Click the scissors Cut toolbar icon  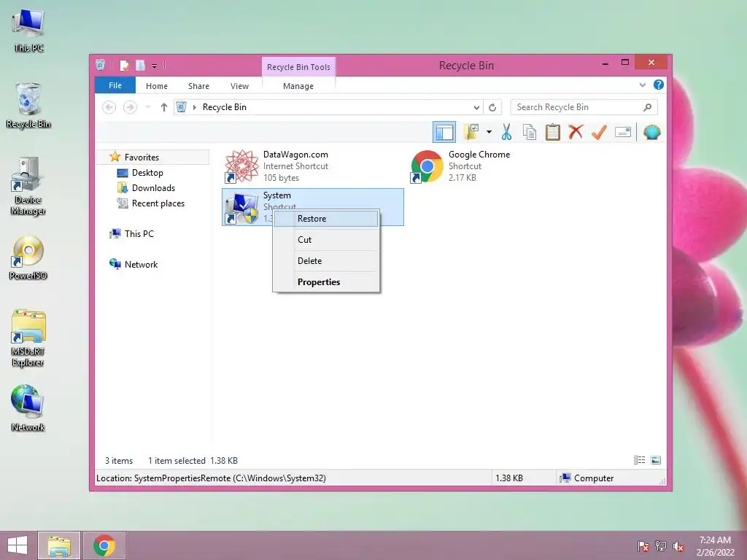click(506, 132)
